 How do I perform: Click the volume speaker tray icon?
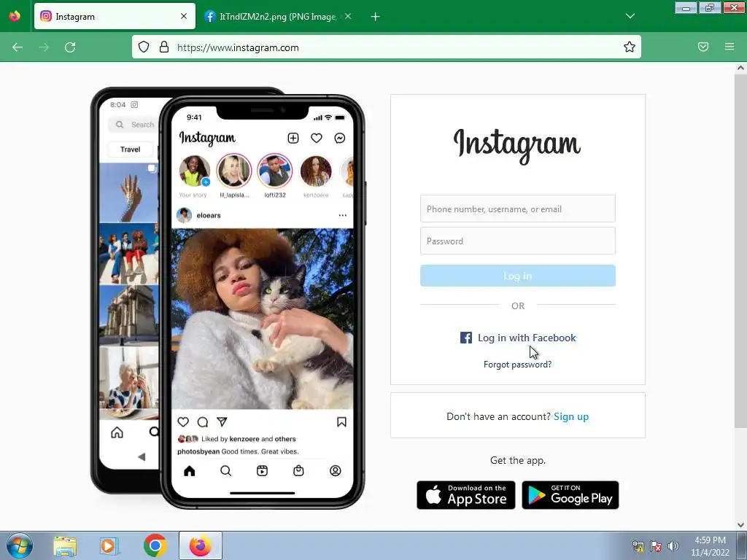673,546
